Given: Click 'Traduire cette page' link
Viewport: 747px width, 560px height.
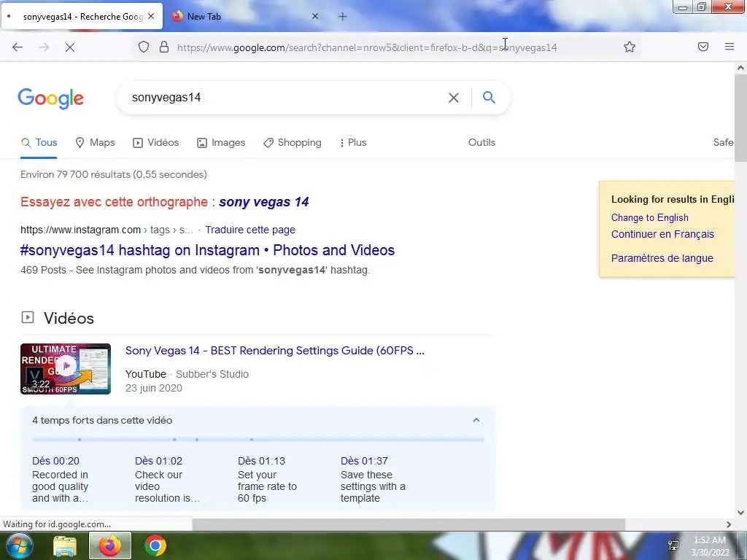Looking at the screenshot, I should [x=250, y=230].
